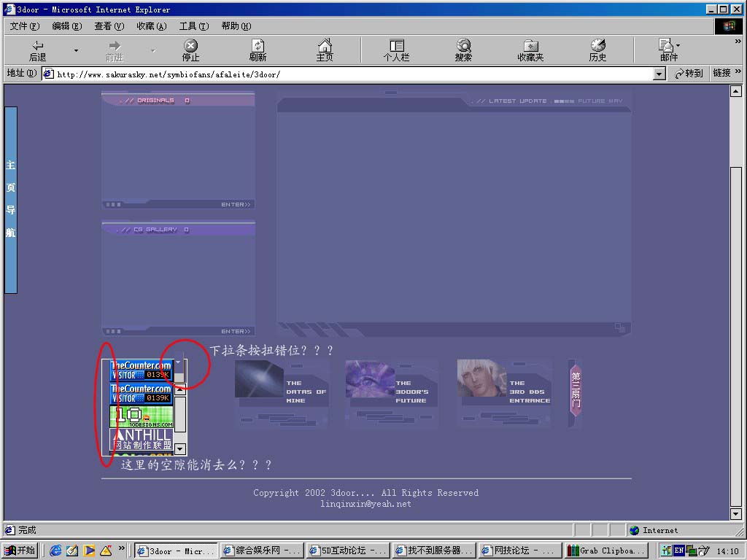Click the 主页导航 side navigation bar
Image resolution: width=747 pixels, height=560 pixels.
click(x=11, y=200)
